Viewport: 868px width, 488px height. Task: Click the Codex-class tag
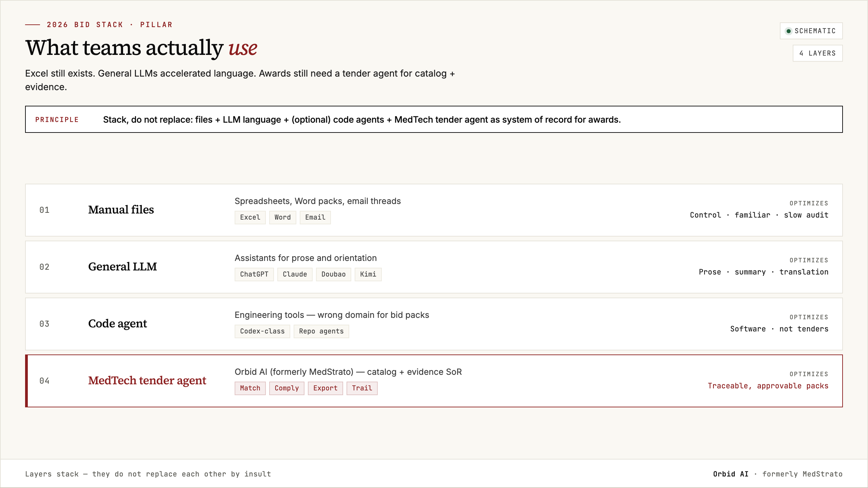point(262,331)
